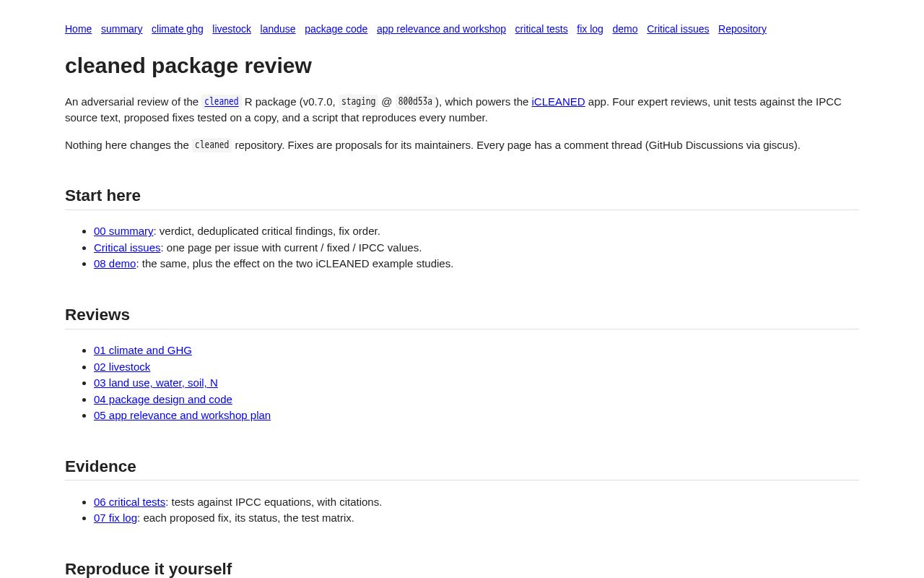Click the '800d53a' commit hash text

point(415,102)
